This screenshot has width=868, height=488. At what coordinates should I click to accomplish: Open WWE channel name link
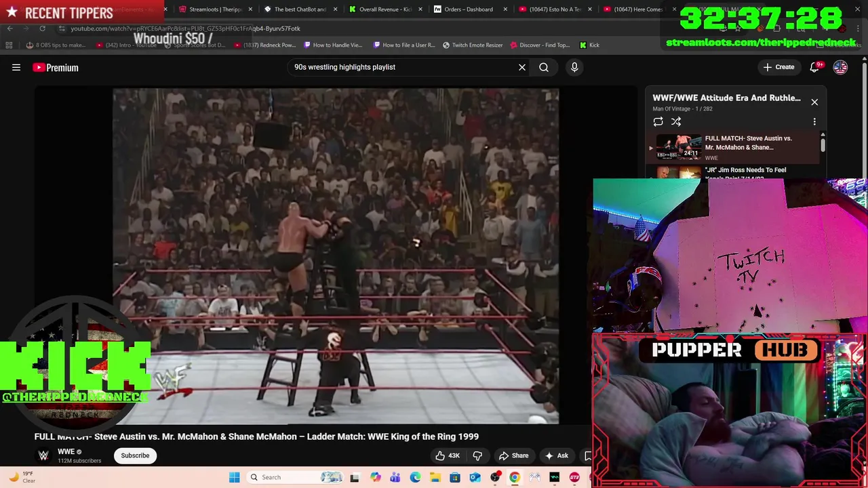tap(66, 451)
